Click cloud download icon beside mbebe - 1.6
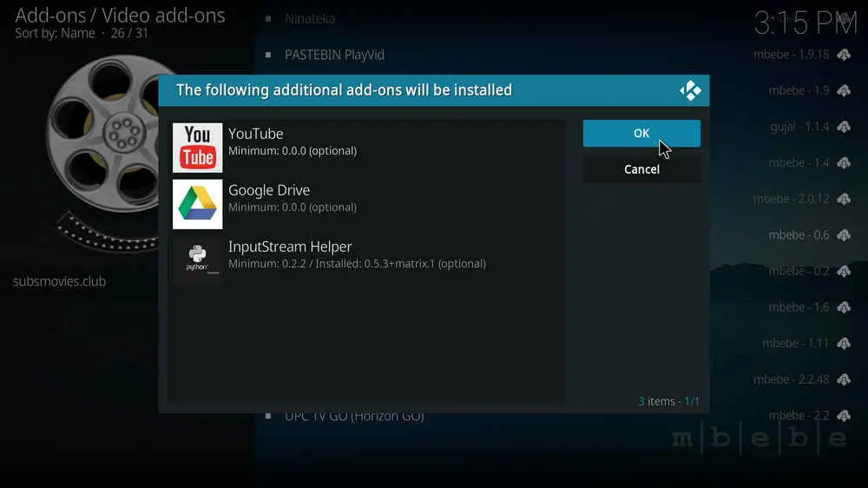This screenshot has height=488, width=868. [844, 307]
